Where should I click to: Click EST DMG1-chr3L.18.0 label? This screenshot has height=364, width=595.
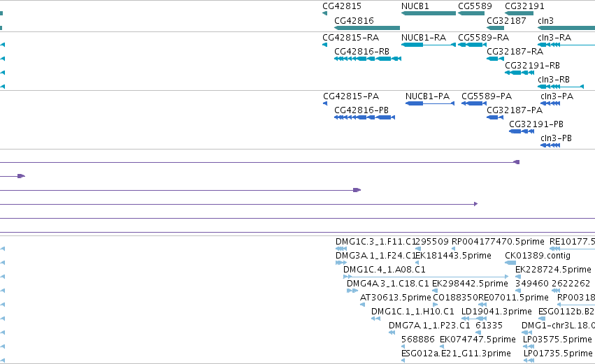coord(558,326)
